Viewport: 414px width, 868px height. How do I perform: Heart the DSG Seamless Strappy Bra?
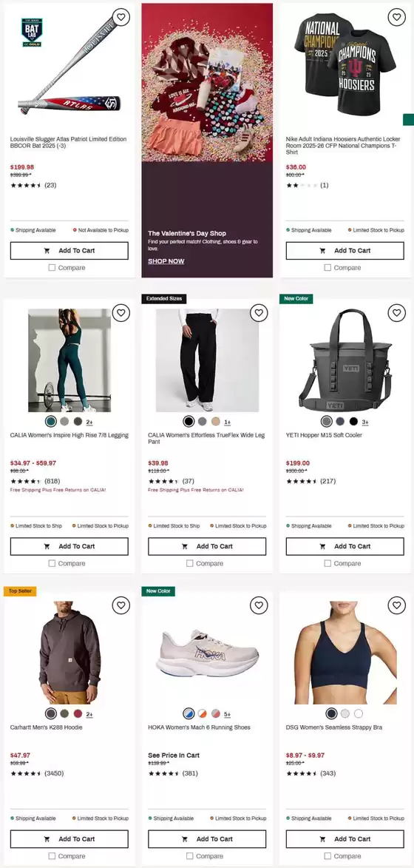(x=396, y=605)
